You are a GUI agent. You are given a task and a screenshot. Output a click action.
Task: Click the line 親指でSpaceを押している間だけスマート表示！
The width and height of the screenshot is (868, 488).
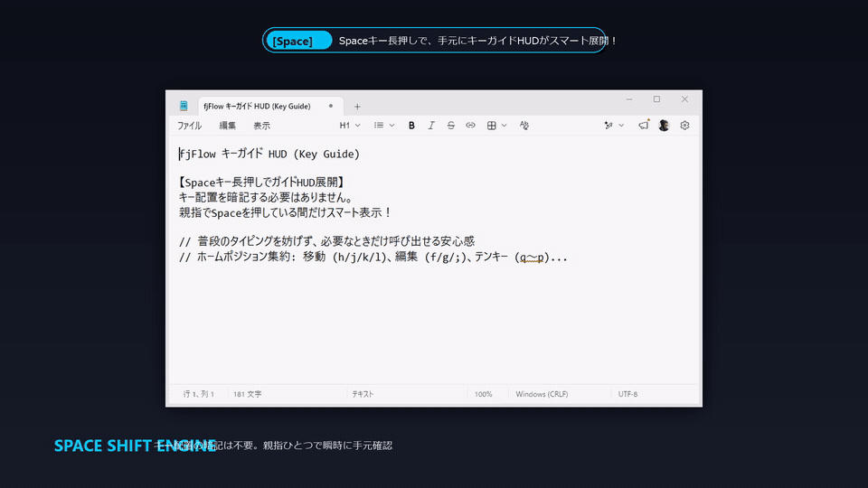286,212
